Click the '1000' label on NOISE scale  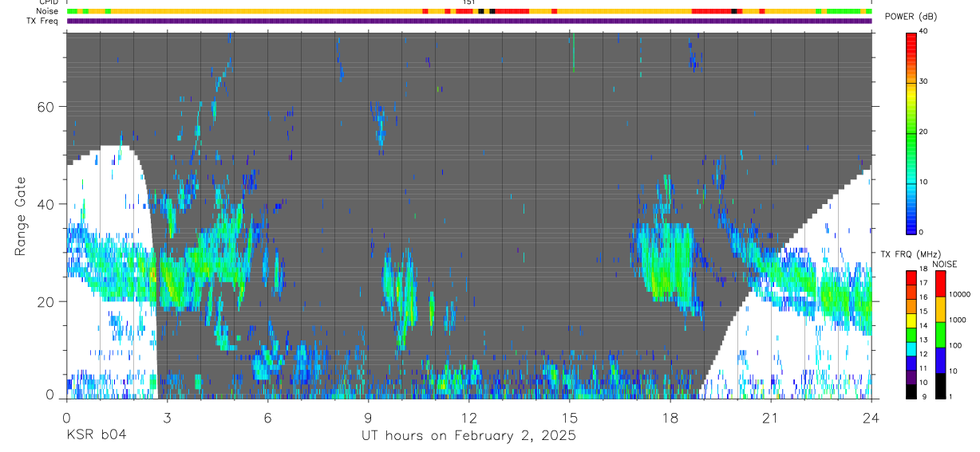pos(958,320)
